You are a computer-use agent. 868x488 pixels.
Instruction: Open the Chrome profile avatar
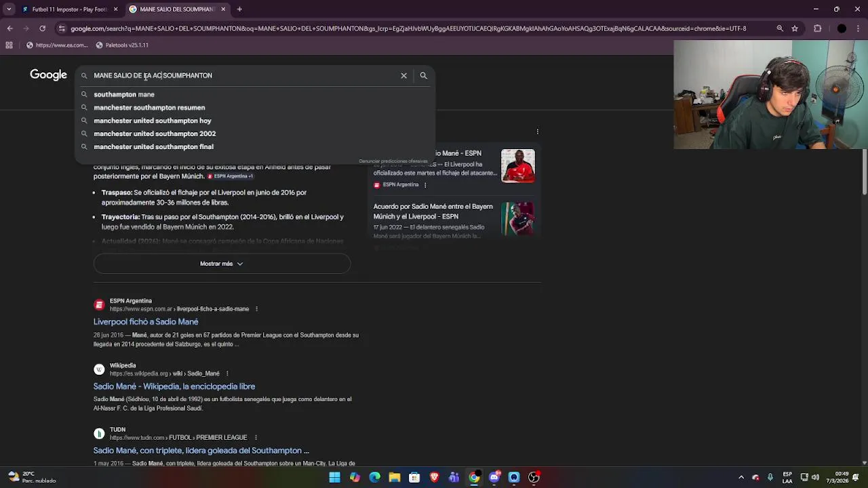click(842, 28)
